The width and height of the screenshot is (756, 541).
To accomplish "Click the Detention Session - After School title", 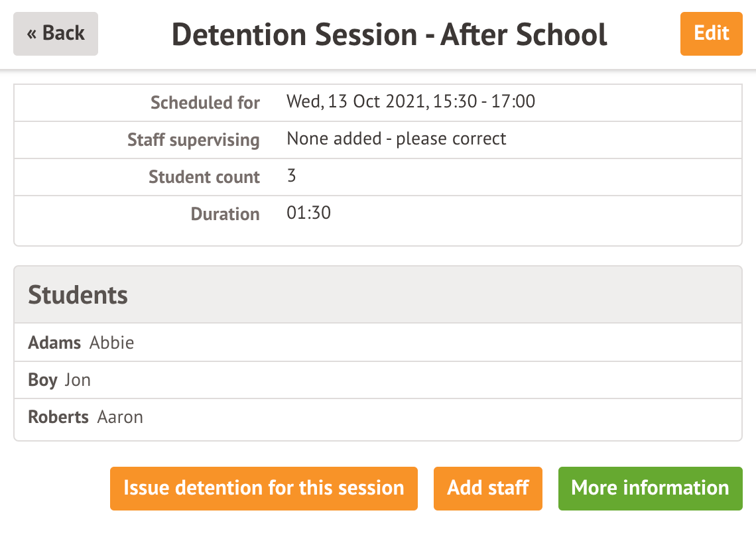I will pos(389,34).
